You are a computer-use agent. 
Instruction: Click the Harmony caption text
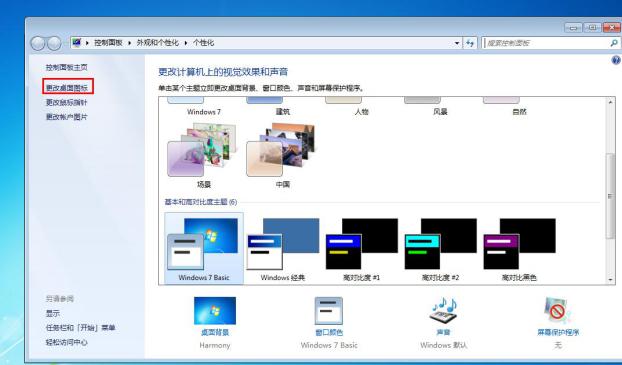click(215, 346)
